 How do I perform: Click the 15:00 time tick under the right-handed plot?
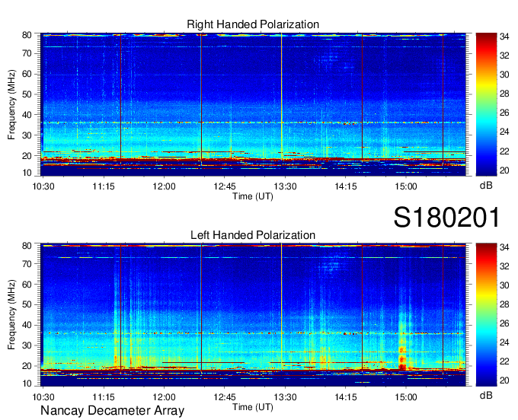click(406, 186)
